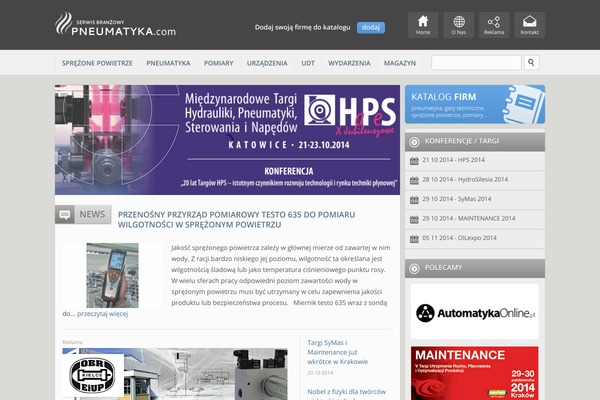Click the Dodaj swoją firmę do katalogu text
The width and height of the screenshot is (600, 400).
coord(302,28)
